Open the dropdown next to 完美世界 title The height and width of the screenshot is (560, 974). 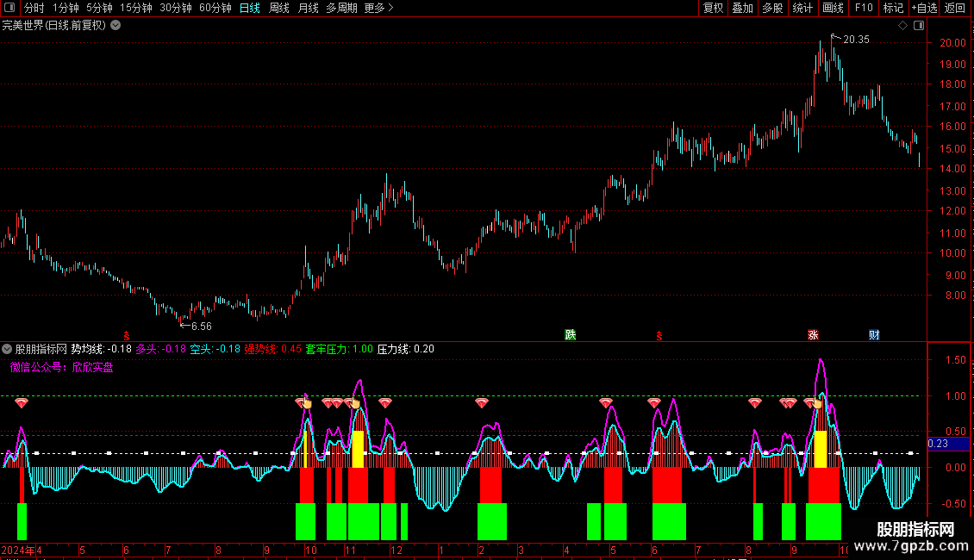click(116, 26)
